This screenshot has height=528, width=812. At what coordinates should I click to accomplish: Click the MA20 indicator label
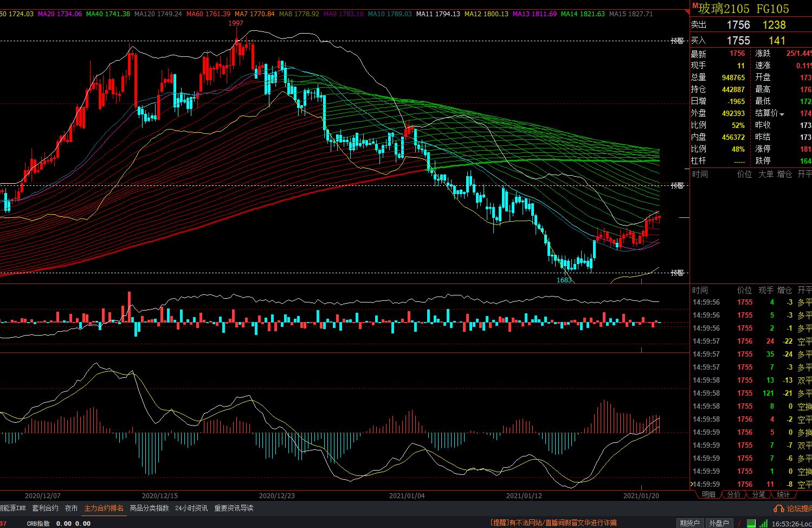pos(60,14)
